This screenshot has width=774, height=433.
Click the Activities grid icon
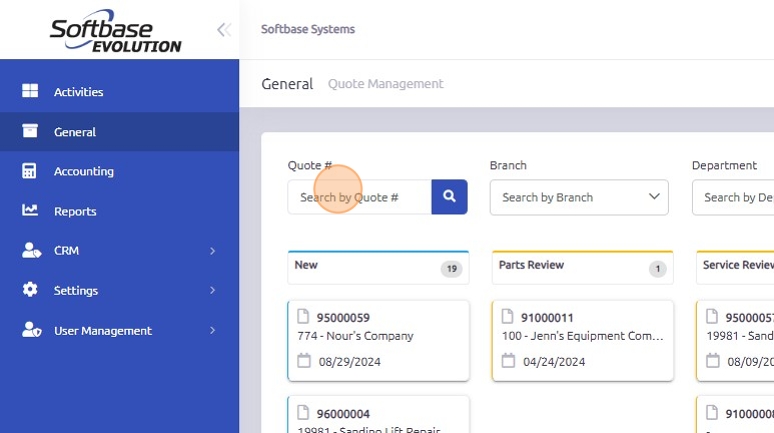(30, 91)
